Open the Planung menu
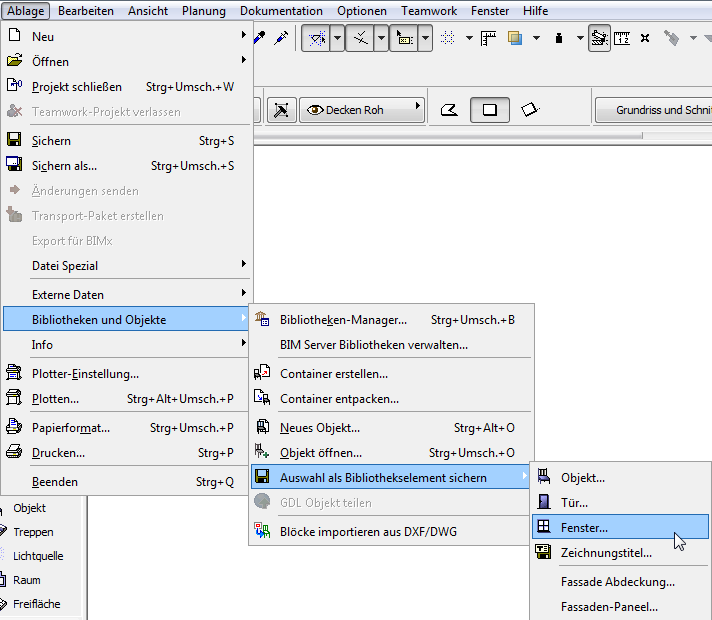Viewport: 712px width, 620px height. 204,10
